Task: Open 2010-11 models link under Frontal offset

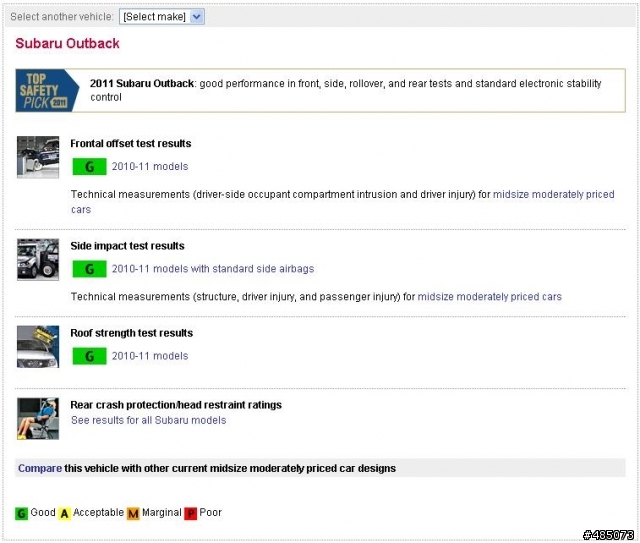Action: point(150,167)
